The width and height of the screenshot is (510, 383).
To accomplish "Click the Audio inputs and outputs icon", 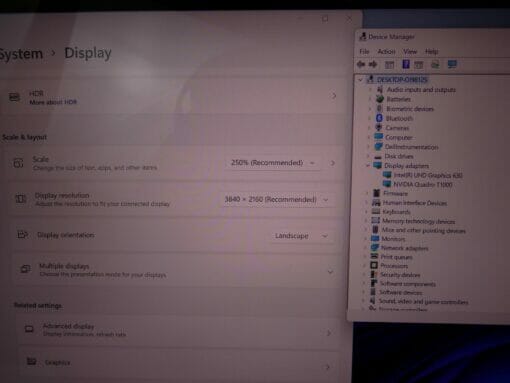I will [x=380, y=89].
